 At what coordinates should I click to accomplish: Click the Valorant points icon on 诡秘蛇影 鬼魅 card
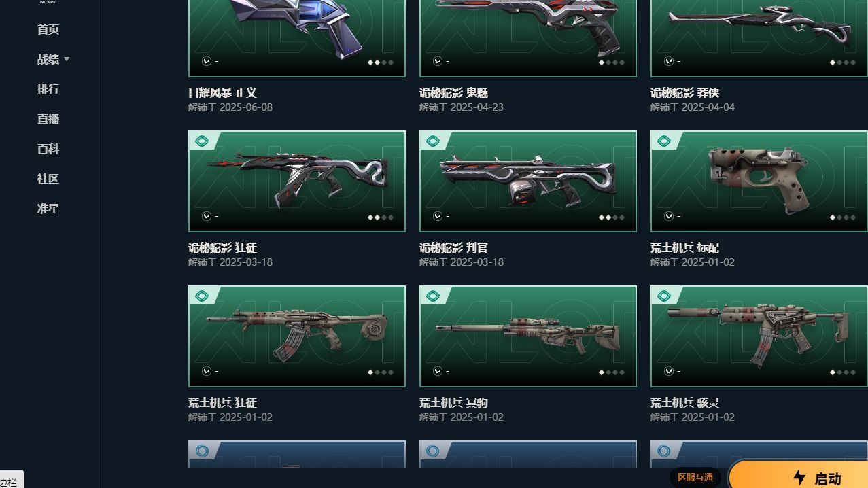(438, 61)
